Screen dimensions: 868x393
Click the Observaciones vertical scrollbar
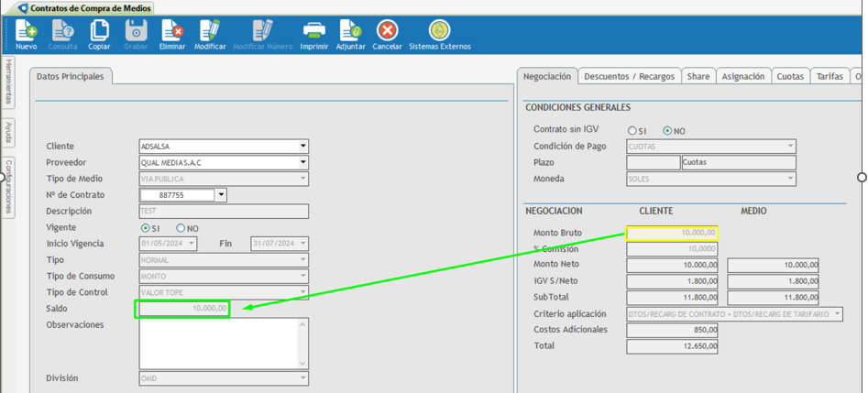pyautogui.click(x=302, y=344)
